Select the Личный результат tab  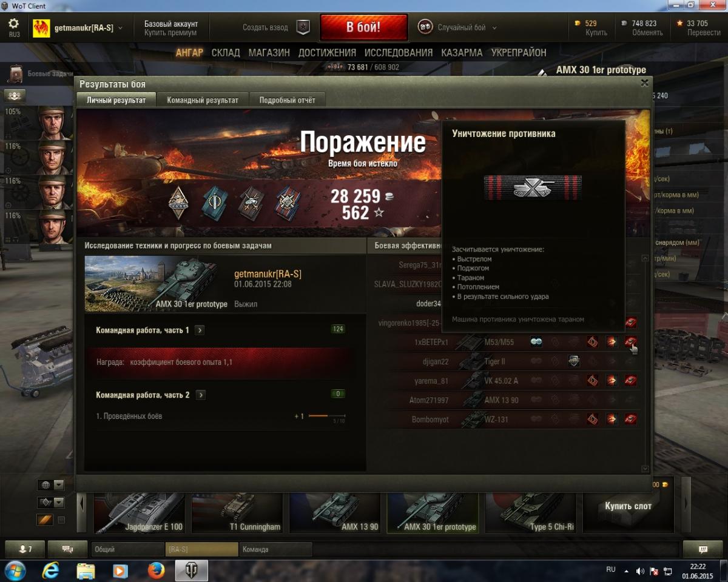pos(116,100)
